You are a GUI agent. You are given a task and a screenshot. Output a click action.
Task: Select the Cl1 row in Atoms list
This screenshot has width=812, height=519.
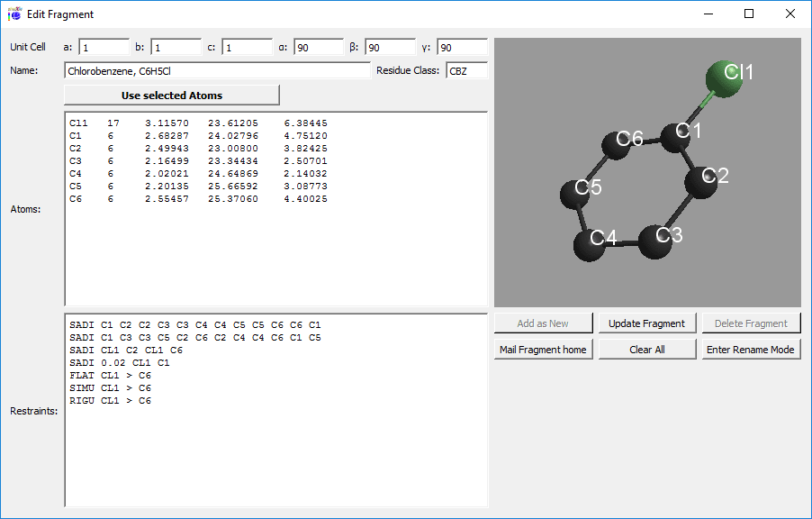point(180,123)
